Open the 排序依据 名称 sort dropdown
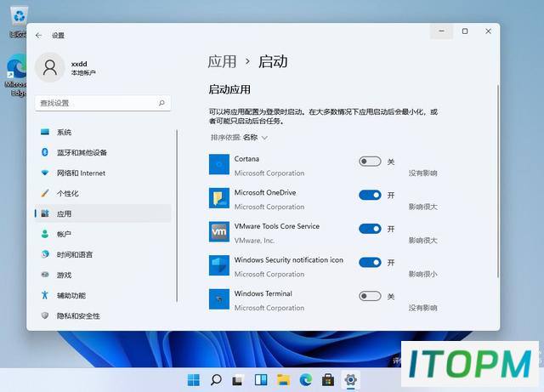This screenshot has height=392, width=544. coord(239,138)
